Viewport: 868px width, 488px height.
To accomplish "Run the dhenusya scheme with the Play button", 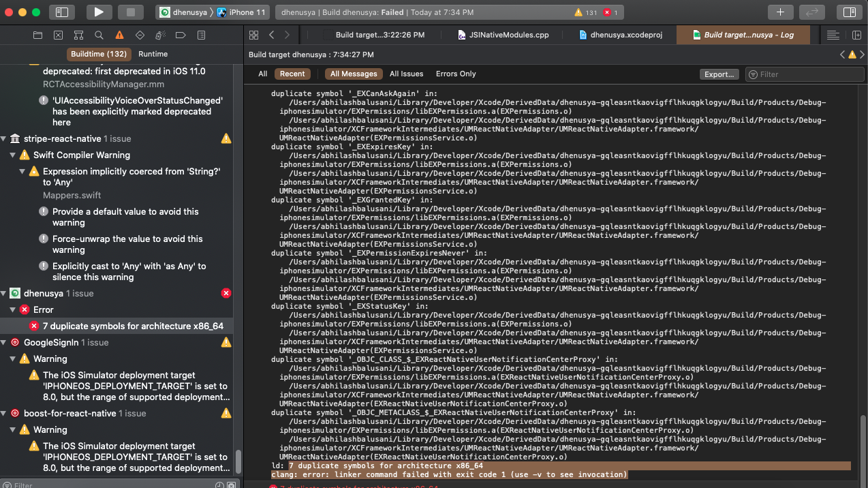I will (98, 11).
